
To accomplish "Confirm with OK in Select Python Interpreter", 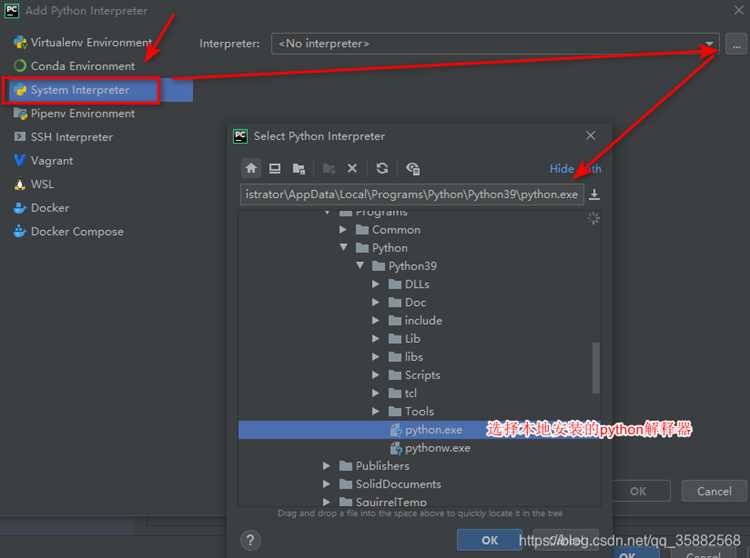I will click(x=489, y=540).
